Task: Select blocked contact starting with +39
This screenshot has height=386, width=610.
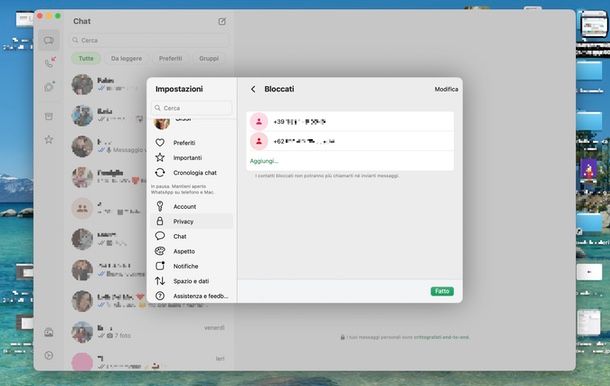Action: [350, 122]
